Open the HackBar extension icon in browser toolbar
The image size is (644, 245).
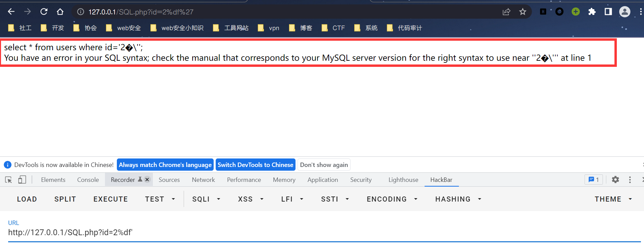click(x=543, y=12)
